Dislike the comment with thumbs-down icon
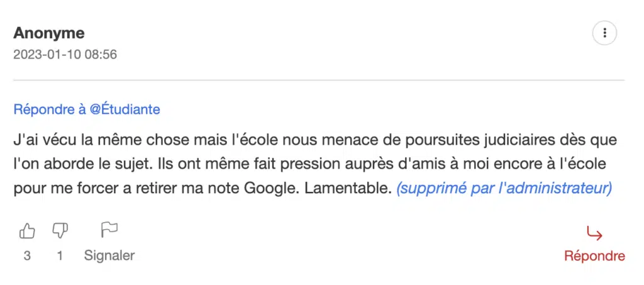 pyautogui.click(x=60, y=232)
